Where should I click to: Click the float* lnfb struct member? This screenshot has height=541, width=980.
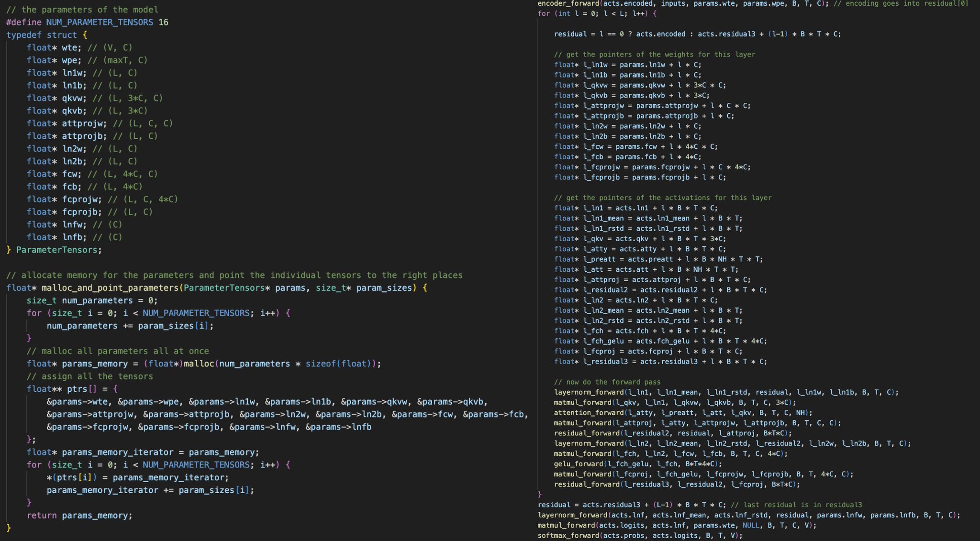point(57,237)
